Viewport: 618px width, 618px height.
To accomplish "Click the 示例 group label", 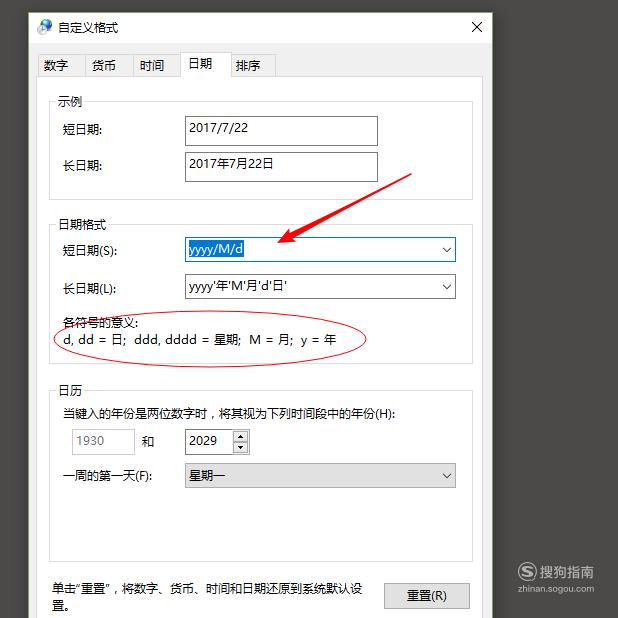I will [x=70, y=102].
